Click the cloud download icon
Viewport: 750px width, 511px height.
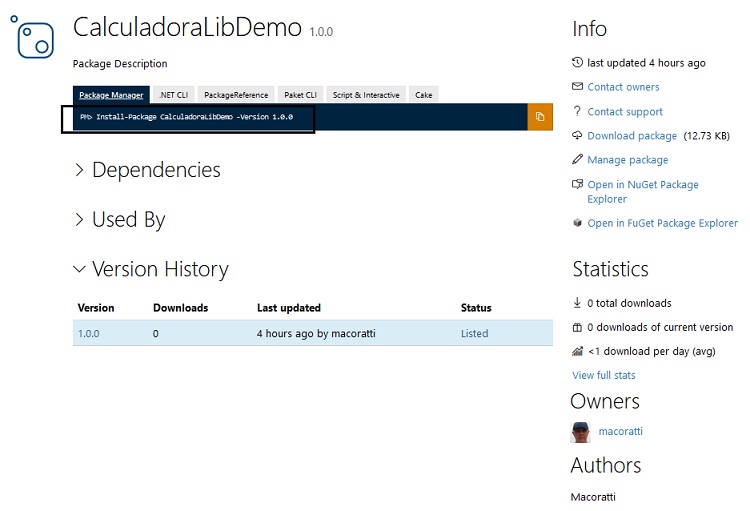point(577,135)
